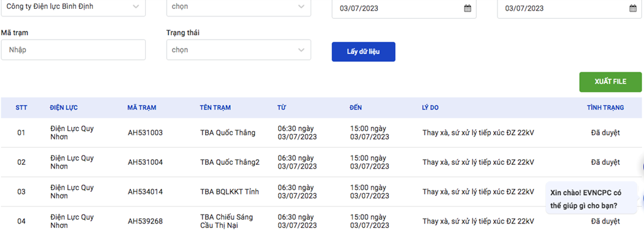Select the TBA BQLKKT Tỉnh row
Image resolution: width=644 pixels, height=231 pixels.
point(321,192)
